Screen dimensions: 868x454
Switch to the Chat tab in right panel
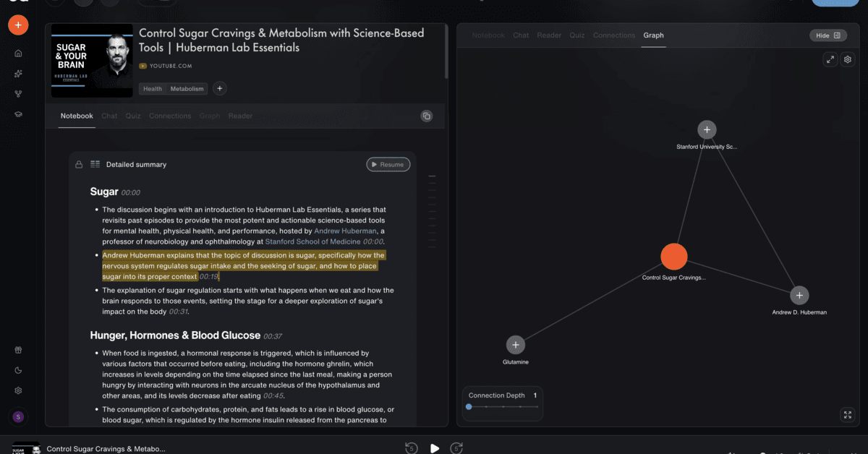point(521,35)
